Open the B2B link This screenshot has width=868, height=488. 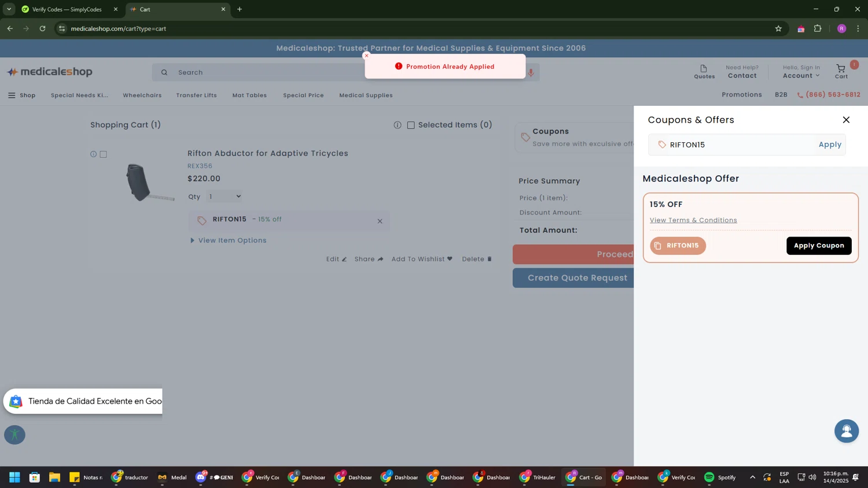coord(781,95)
